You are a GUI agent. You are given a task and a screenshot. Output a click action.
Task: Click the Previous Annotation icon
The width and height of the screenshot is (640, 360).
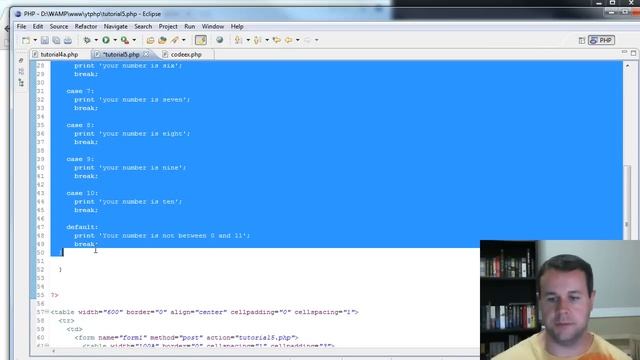(258, 40)
